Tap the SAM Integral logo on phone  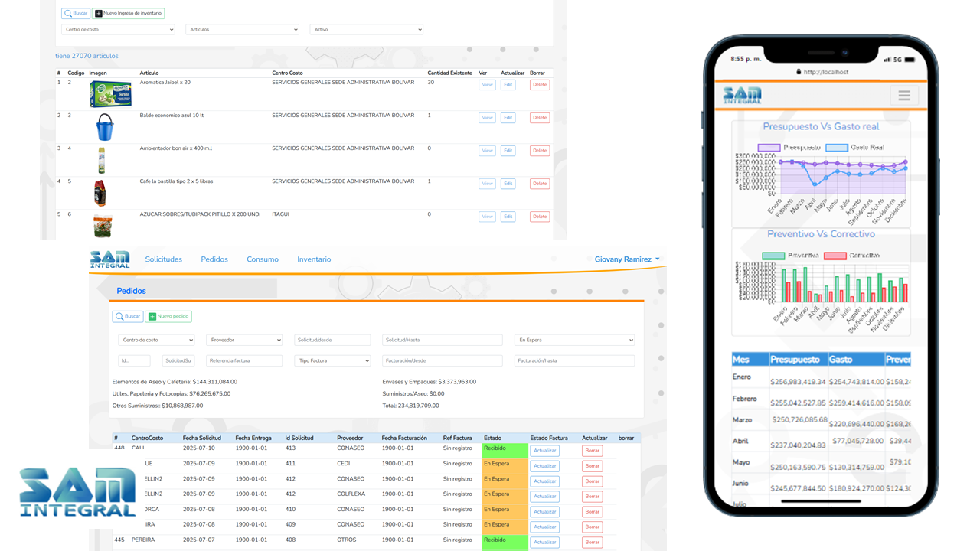742,96
